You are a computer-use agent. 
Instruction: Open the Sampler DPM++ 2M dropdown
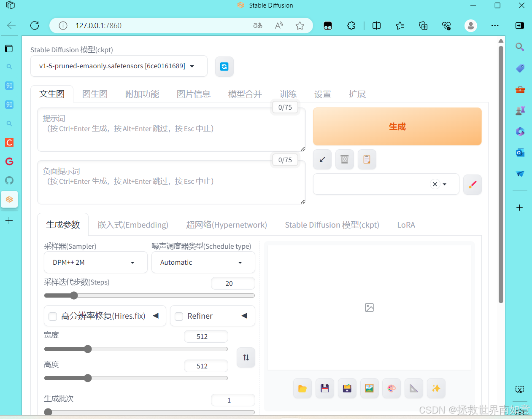[x=96, y=262]
